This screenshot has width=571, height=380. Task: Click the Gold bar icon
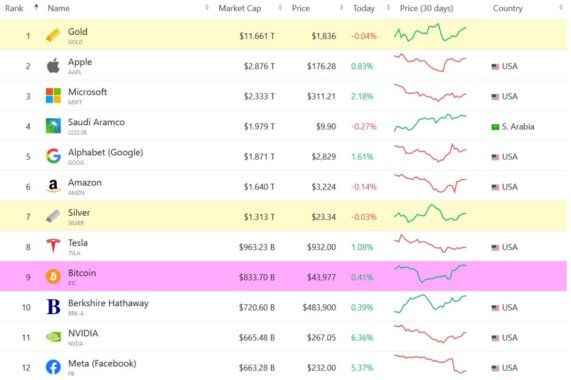(53, 36)
